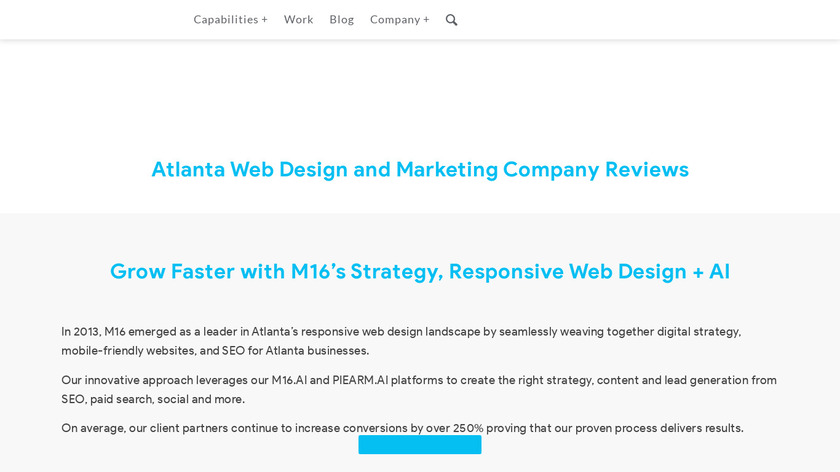Click the paragraph starting 'Our innovative approach leverages'

point(419,389)
